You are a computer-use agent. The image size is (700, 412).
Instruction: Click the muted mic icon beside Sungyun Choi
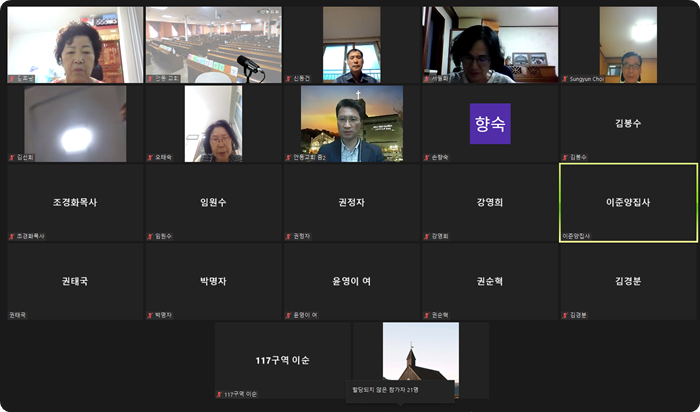click(x=565, y=78)
